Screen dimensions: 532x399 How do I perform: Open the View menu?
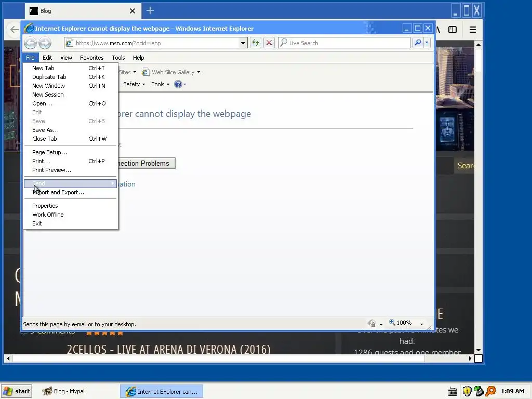66,58
